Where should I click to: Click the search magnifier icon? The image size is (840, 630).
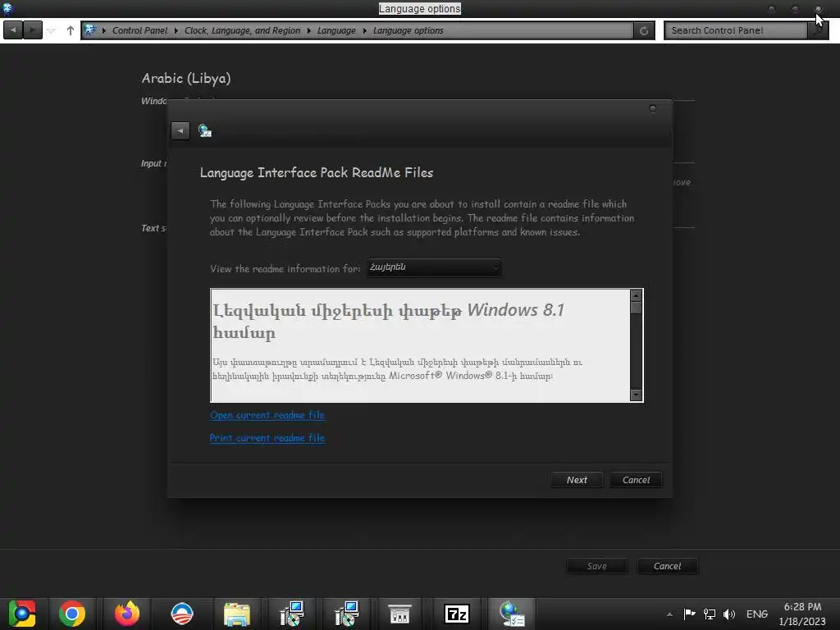tap(818, 30)
